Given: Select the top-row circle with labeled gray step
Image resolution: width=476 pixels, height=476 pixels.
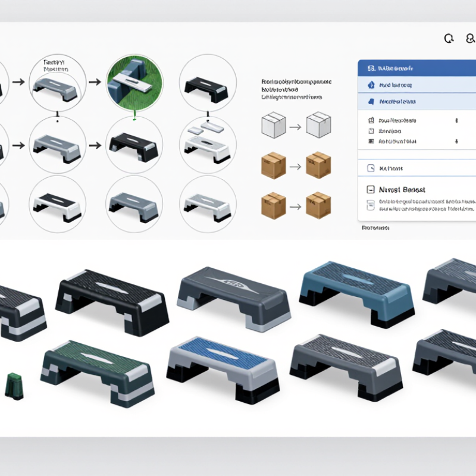Looking at the screenshot, I should (58, 83).
